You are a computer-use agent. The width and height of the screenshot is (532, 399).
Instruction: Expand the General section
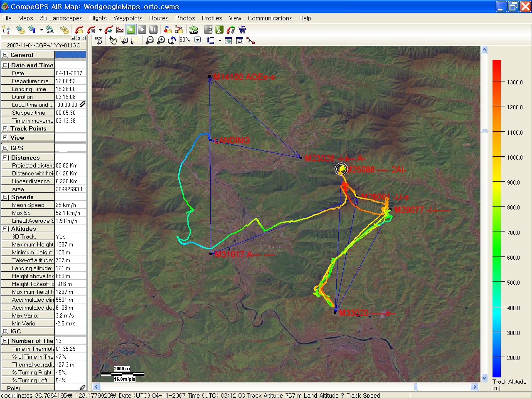point(5,55)
